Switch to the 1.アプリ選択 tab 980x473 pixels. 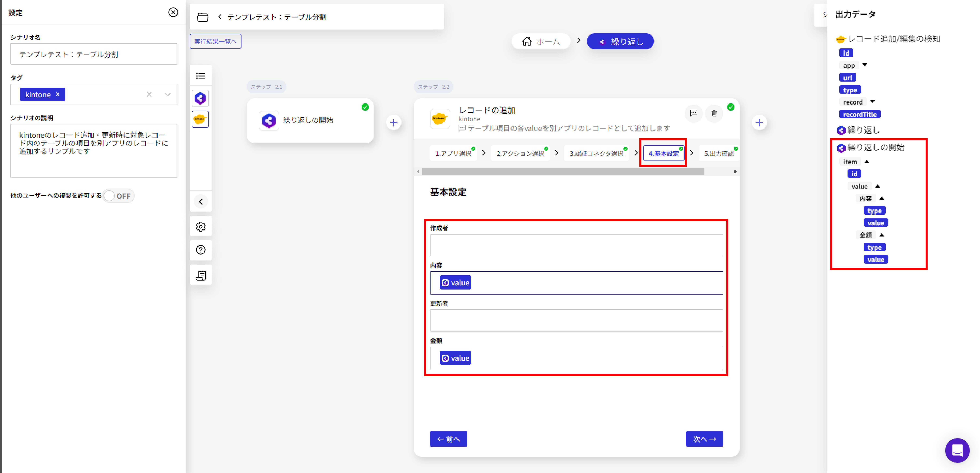coord(453,153)
